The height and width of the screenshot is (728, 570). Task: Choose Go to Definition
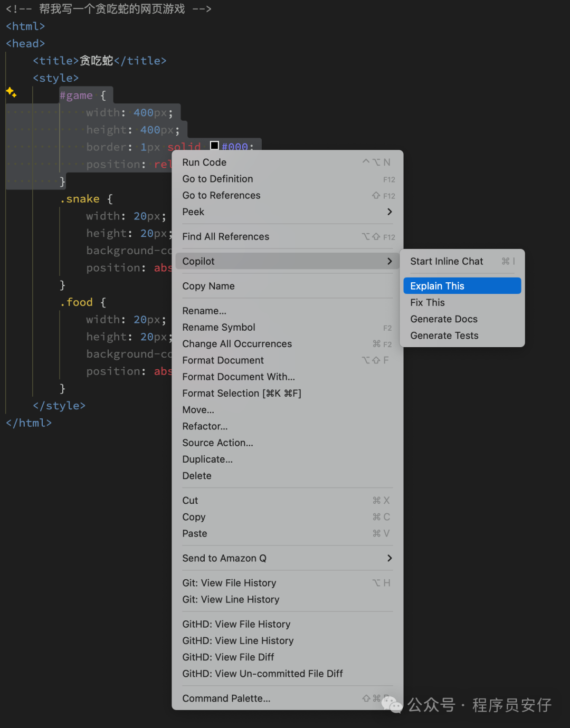(x=217, y=179)
